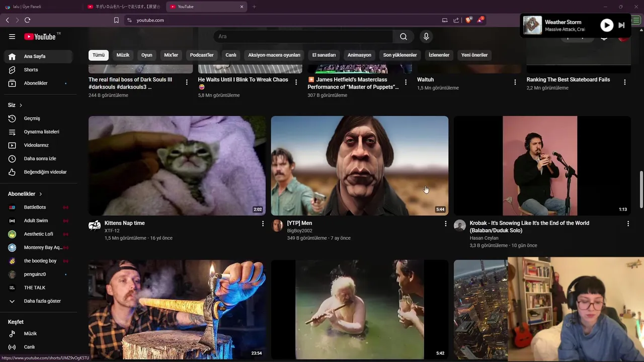This screenshot has width=644, height=362.
Task: Select the Mix'ler filter chip
Action: [171, 55]
